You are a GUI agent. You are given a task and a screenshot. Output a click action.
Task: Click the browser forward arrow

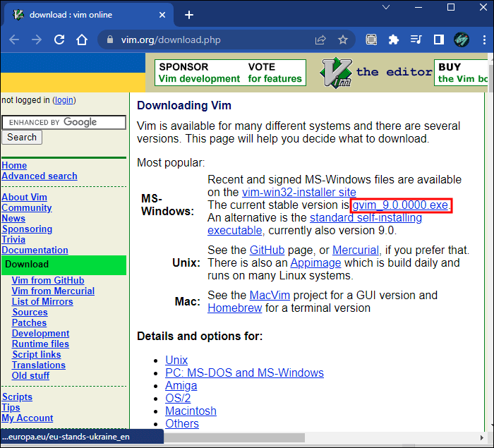tap(37, 40)
